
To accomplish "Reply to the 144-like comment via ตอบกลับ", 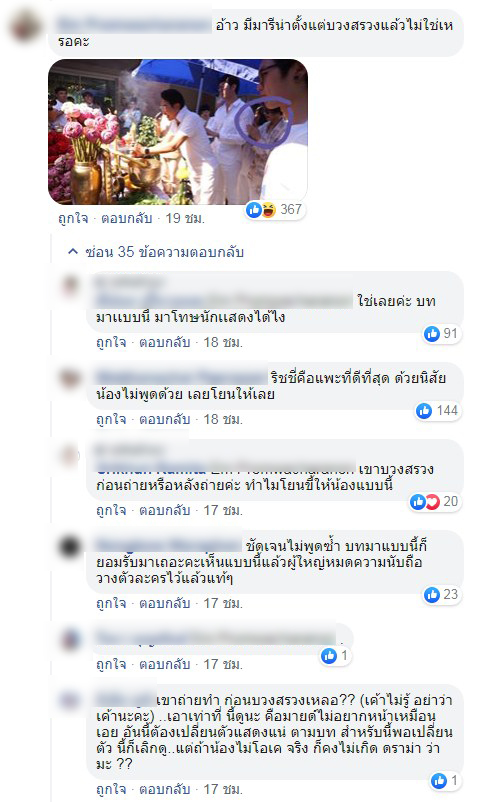I will 165,419.
